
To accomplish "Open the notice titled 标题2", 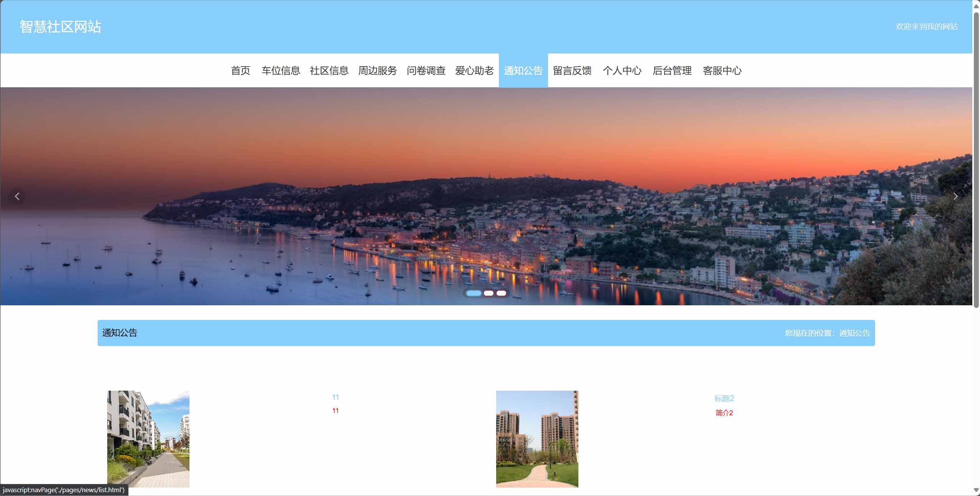I will point(724,398).
